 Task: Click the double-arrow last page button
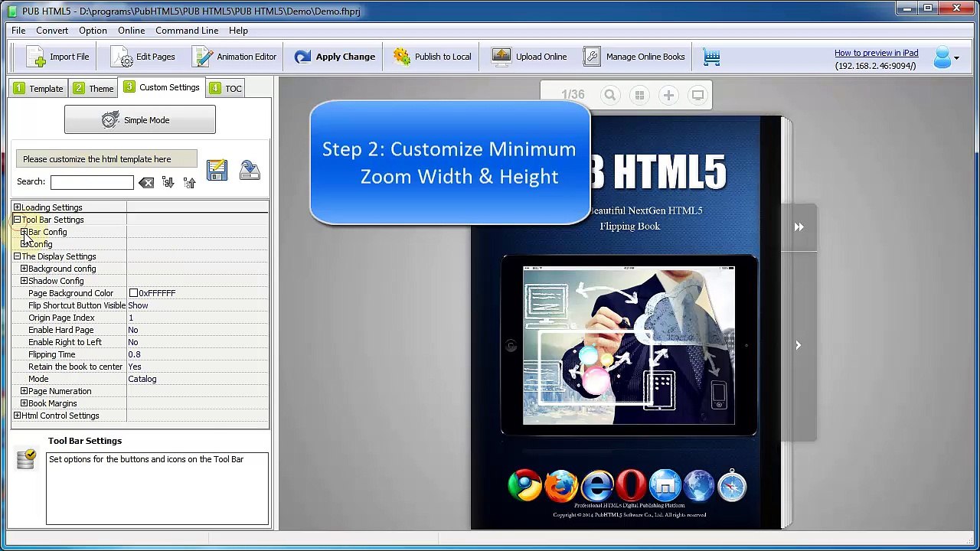[799, 227]
